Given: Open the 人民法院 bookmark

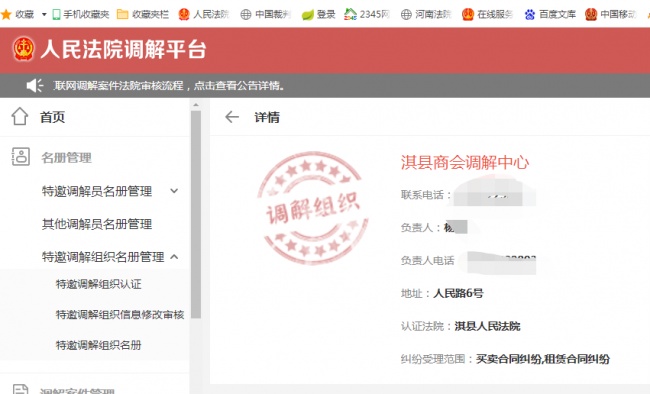Looking at the screenshot, I should point(204,15).
